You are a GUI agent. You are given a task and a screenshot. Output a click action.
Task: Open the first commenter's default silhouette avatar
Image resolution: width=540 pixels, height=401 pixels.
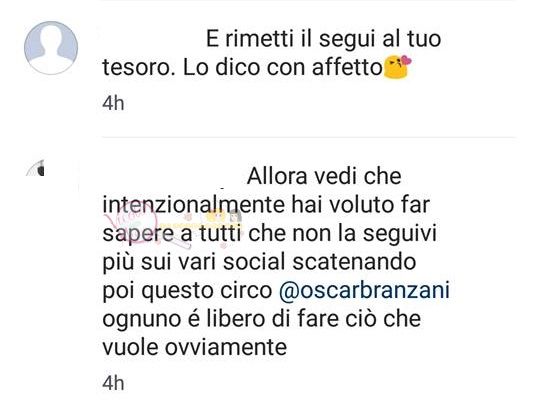tap(51, 48)
